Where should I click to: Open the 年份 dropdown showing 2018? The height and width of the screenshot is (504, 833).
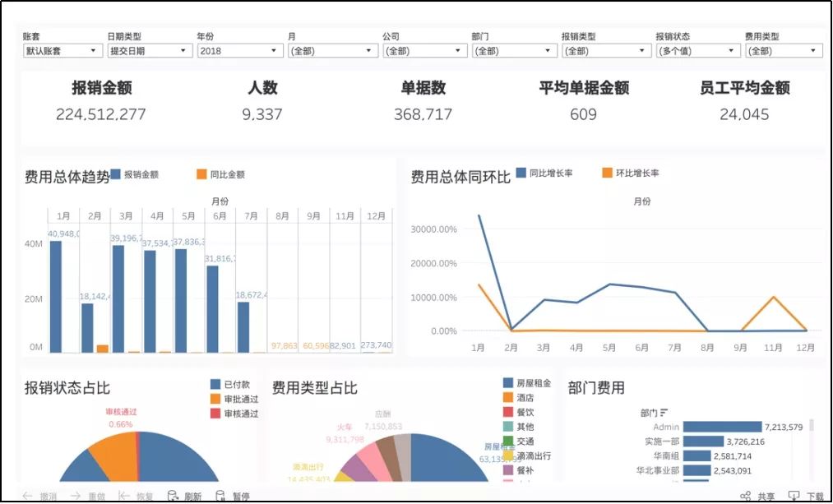[240, 51]
